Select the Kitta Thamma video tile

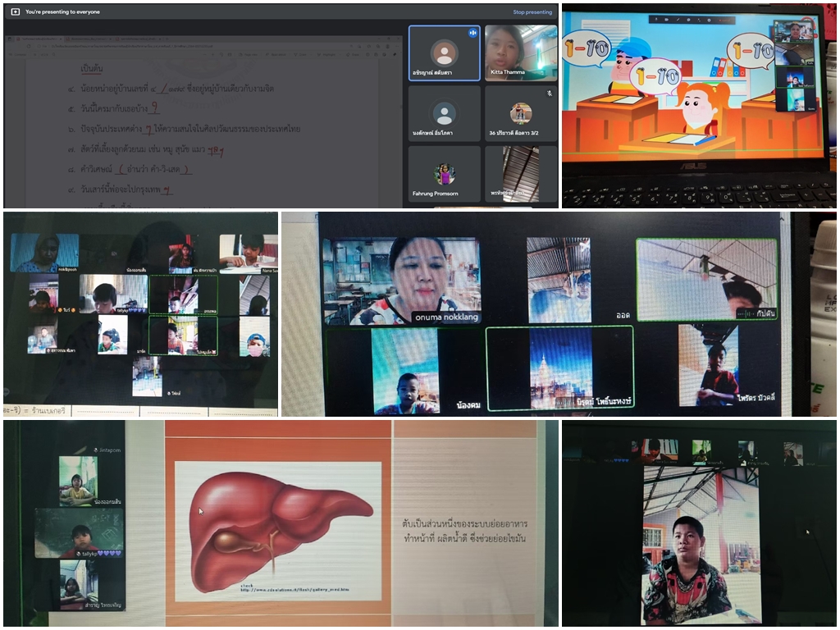(x=520, y=53)
